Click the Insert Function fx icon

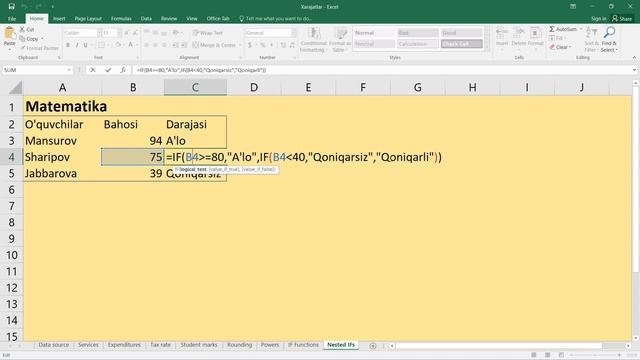123,70
